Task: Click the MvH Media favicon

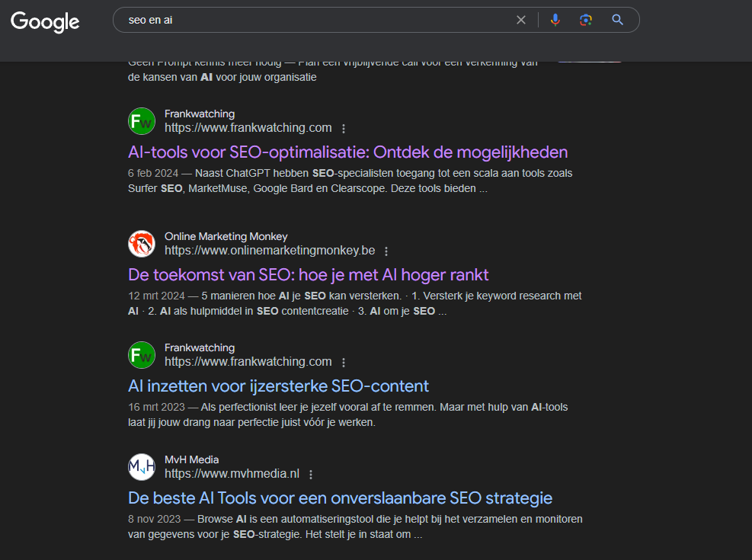Action: tap(142, 467)
